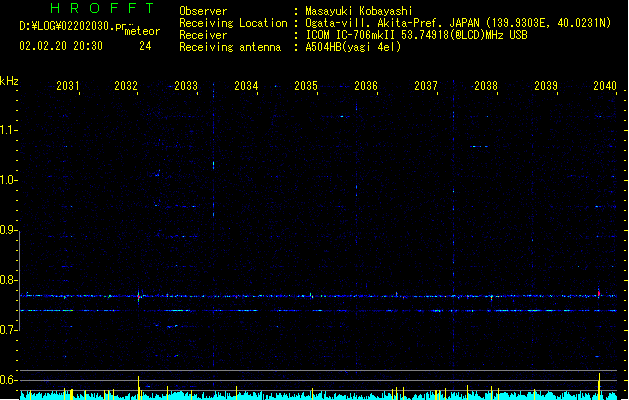Viewport: 629px width, 400px height.
Task: Click the red meteor echo near 2040
Action: point(599,293)
